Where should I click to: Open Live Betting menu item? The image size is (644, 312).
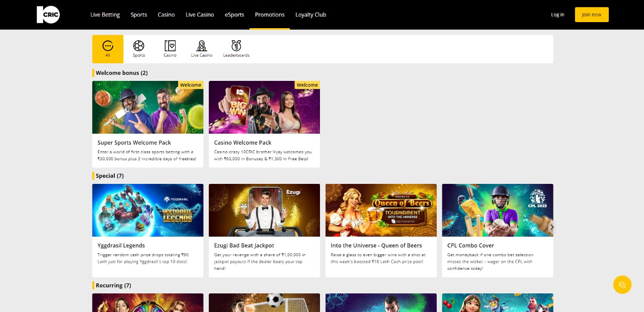coord(105,15)
